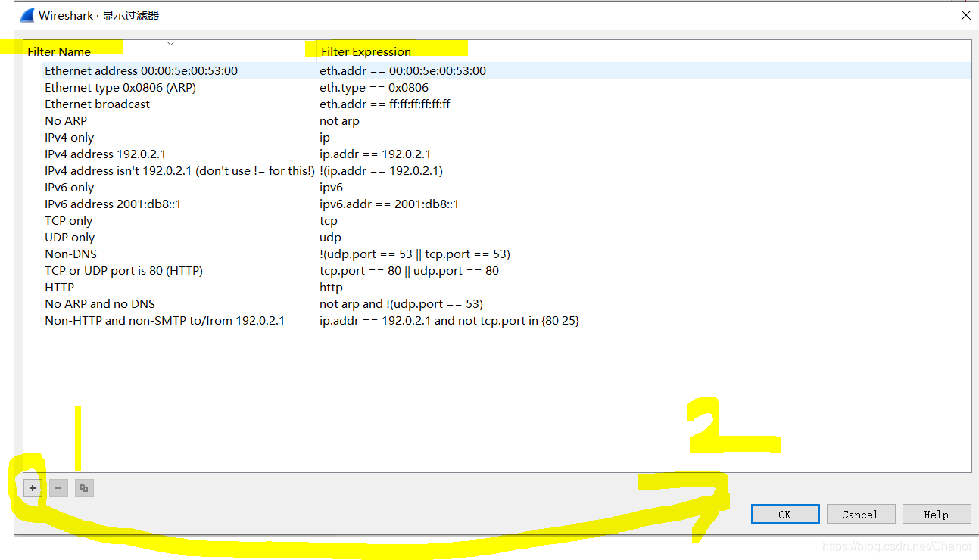
Task: Click expression 'ipv6.addr == 2001:db8::1'
Action: (x=389, y=204)
